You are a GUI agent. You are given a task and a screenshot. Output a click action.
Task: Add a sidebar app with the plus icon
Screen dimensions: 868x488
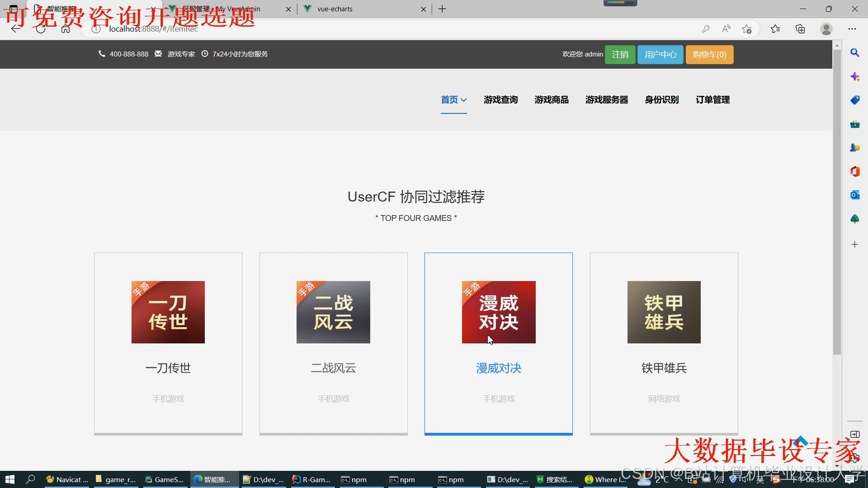pyautogui.click(x=854, y=244)
